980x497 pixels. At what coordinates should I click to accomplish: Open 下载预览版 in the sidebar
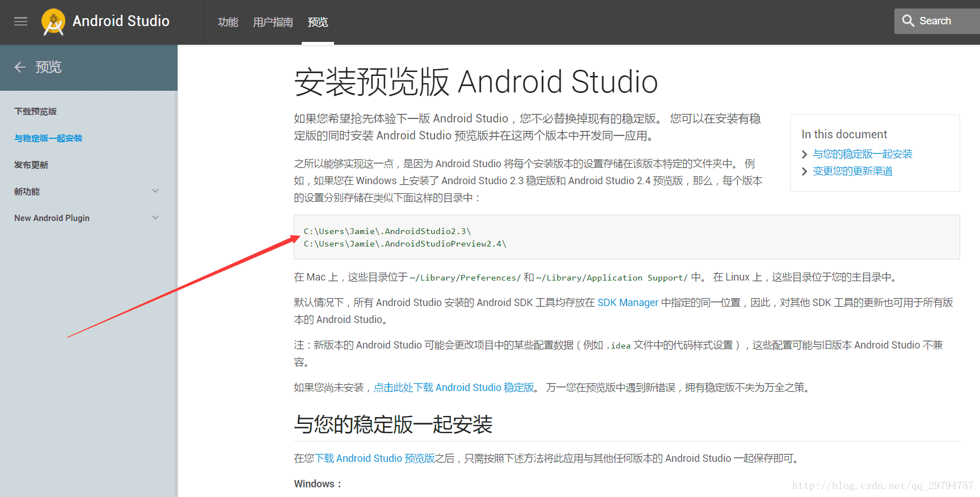pos(35,112)
